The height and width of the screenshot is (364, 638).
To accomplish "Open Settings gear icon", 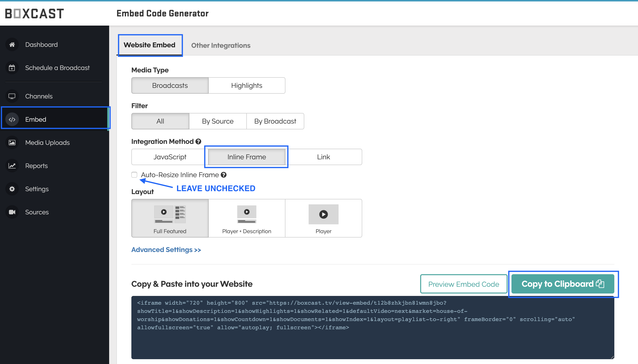I will [x=12, y=189].
